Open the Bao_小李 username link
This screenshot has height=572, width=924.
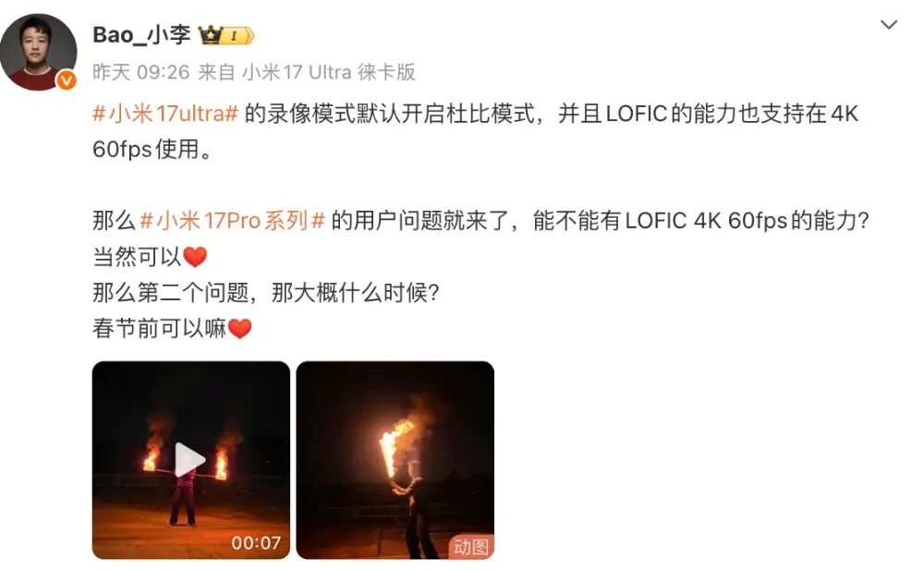141,35
